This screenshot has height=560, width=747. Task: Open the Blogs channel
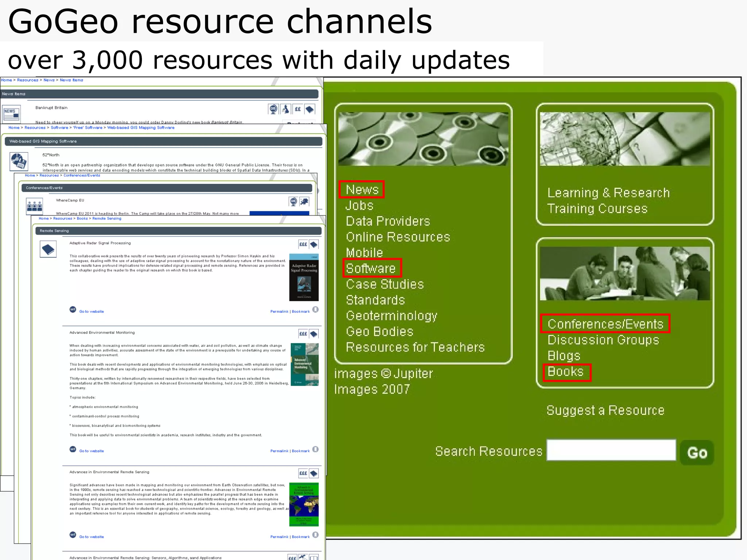[564, 356]
